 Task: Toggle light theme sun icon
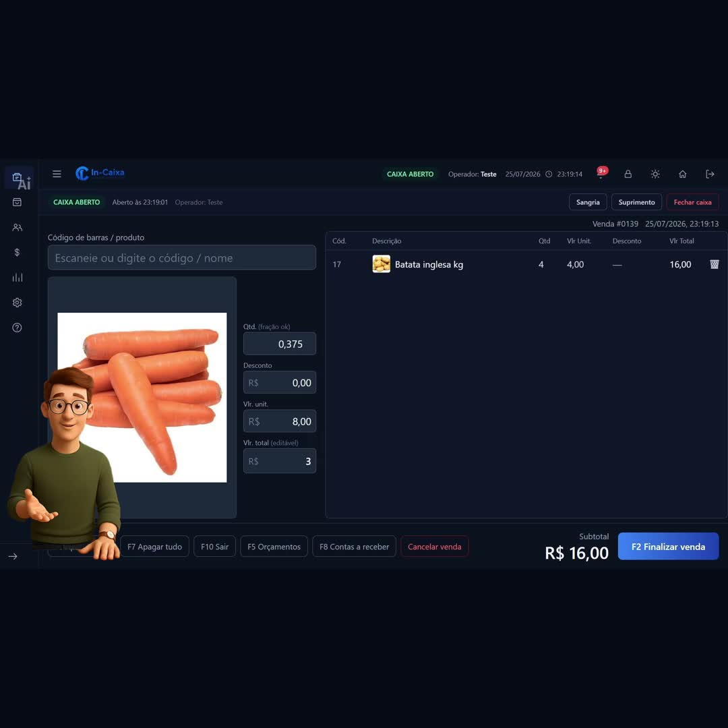click(x=655, y=174)
